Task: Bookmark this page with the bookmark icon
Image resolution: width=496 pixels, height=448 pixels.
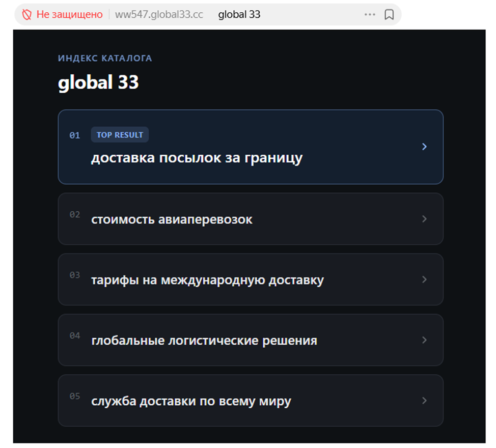Action: click(x=389, y=15)
